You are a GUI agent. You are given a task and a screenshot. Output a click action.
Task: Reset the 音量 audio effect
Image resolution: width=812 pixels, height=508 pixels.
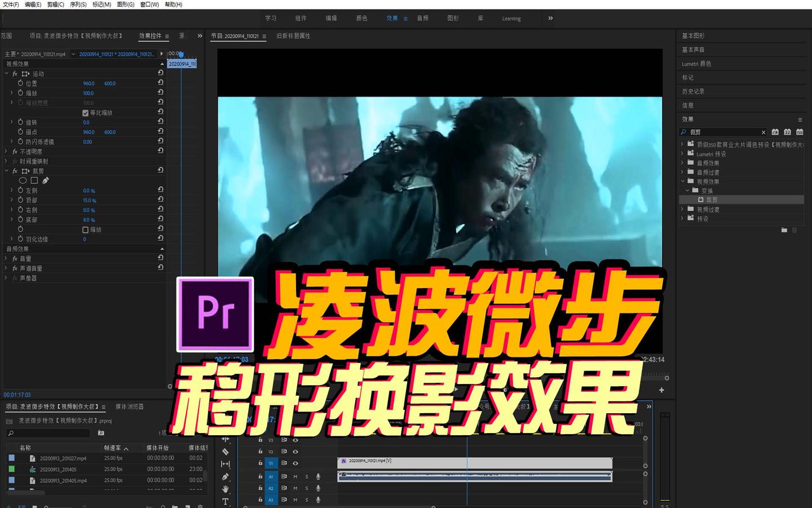pos(161,258)
